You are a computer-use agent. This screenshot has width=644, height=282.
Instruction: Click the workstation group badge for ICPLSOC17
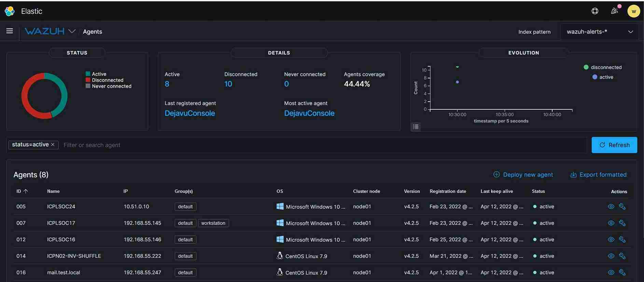213,223
